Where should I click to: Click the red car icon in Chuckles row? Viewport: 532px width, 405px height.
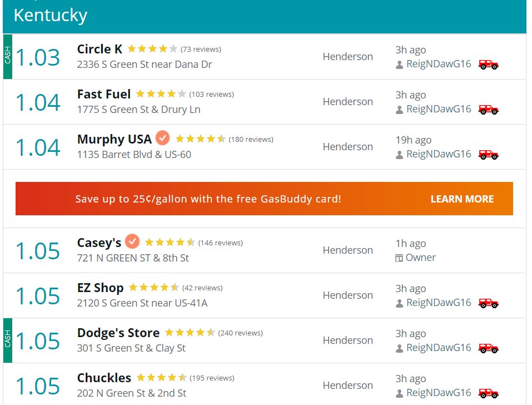click(x=488, y=393)
